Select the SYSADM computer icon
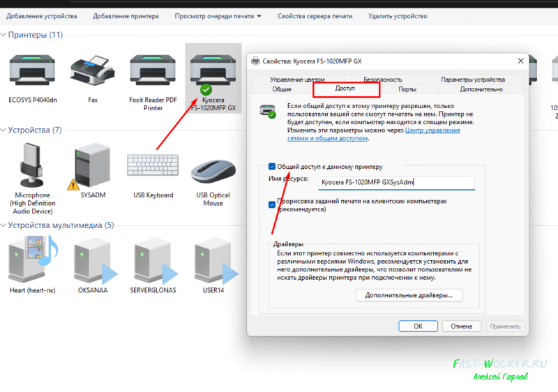 (x=91, y=166)
